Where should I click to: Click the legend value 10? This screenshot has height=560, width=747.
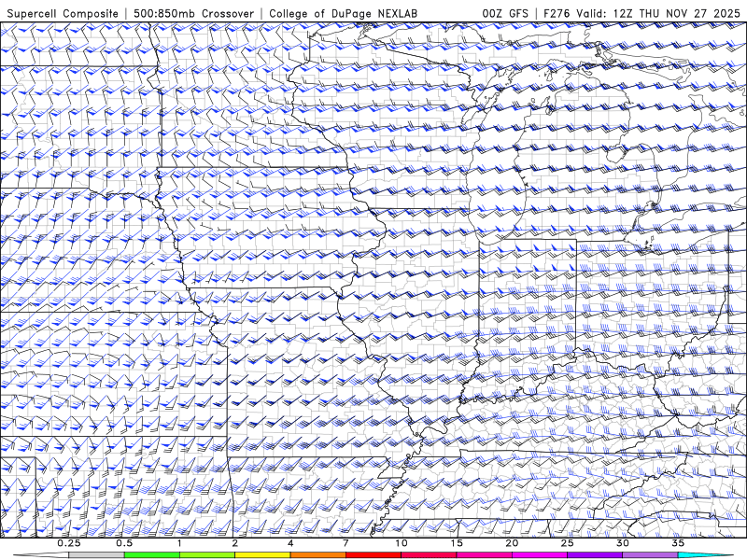tap(402, 543)
